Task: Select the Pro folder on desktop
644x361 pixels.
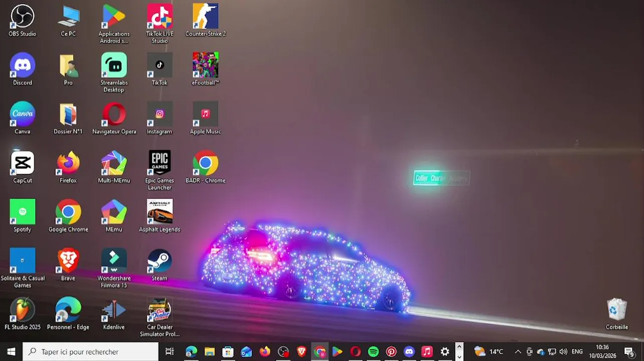Action: coord(68,69)
